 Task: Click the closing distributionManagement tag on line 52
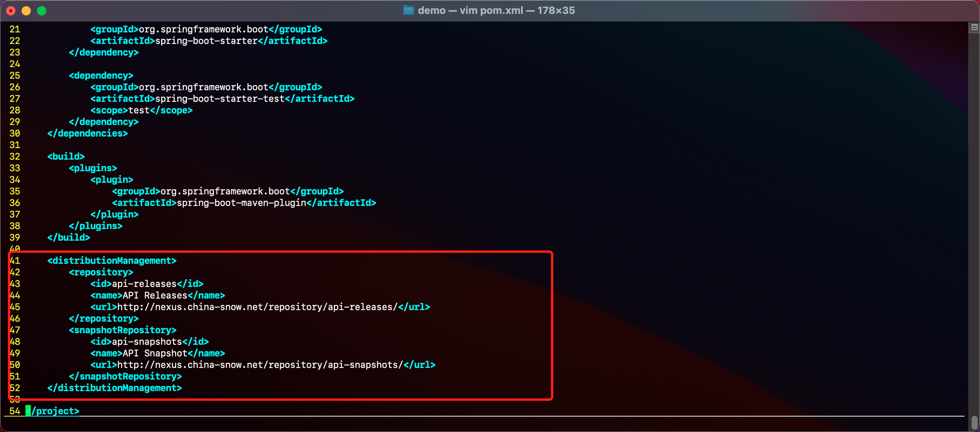pos(115,388)
